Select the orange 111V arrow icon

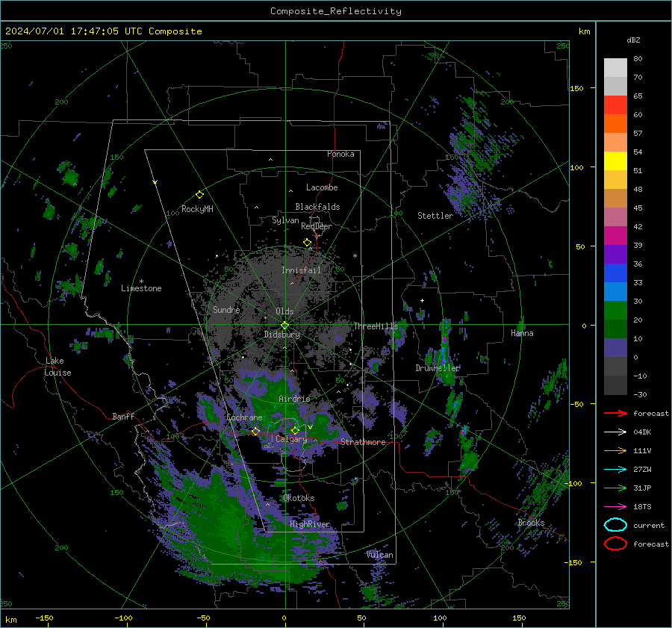tap(615, 450)
